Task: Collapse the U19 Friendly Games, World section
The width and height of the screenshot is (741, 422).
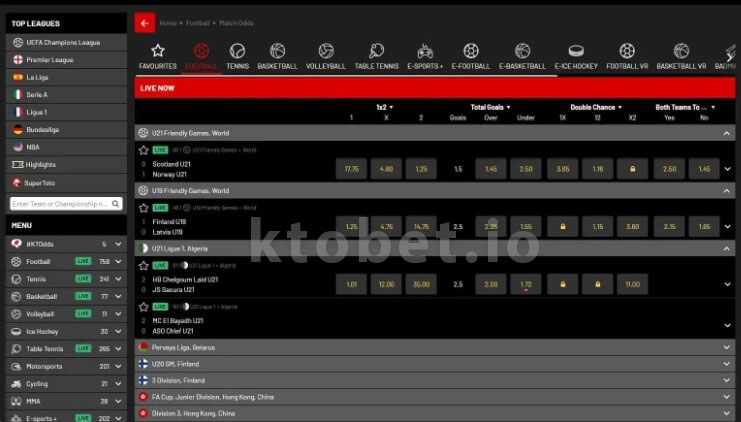Action: [726, 191]
